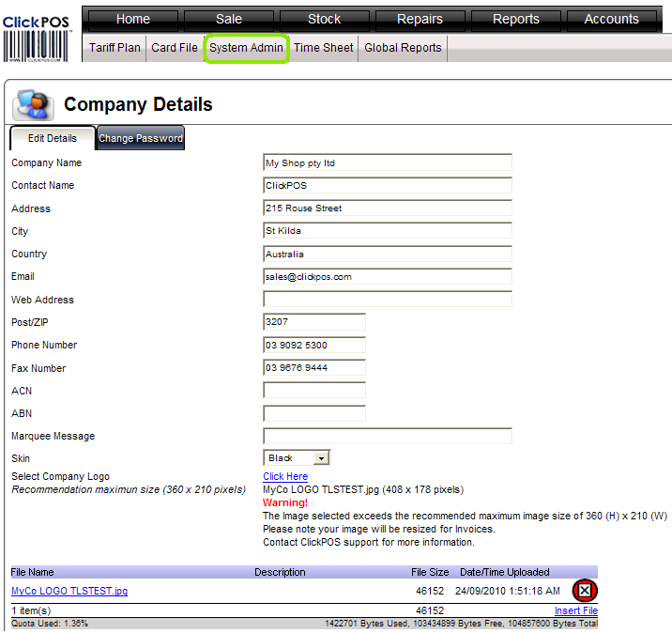Open the Time Sheet submenu
This screenshot has height=633, width=672.
point(324,48)
